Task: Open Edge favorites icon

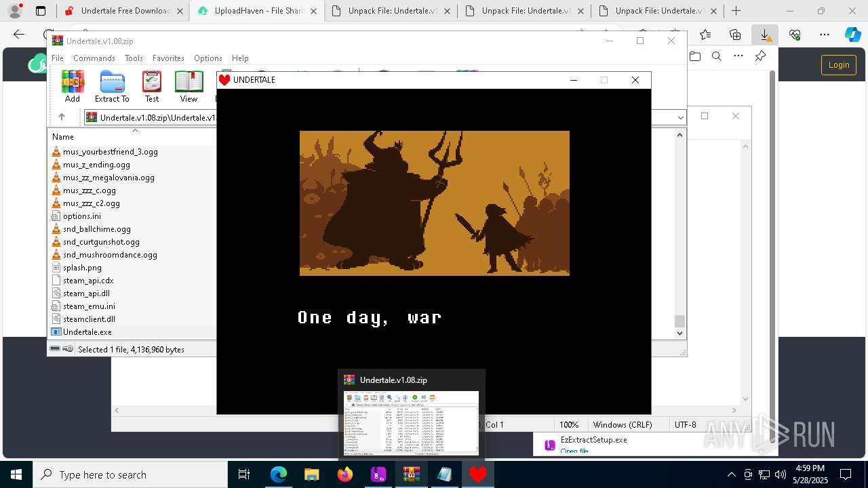Action: [x=705, y=35]
